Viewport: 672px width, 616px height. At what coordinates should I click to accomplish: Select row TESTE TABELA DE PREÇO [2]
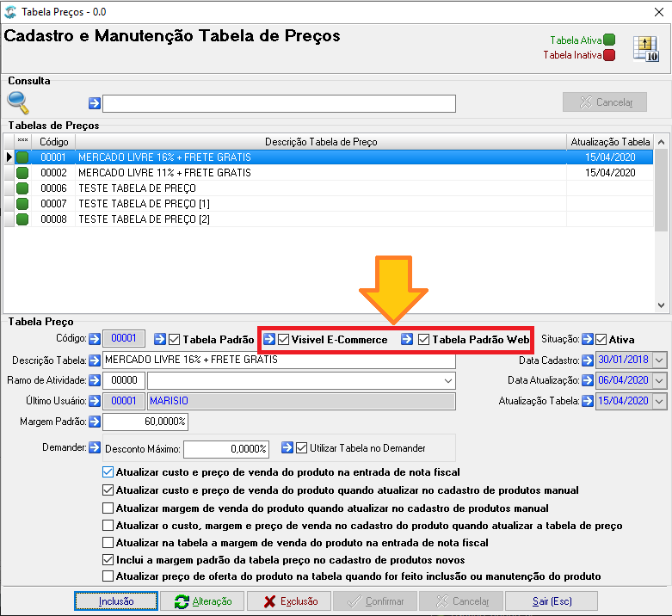tap(329, 219)
